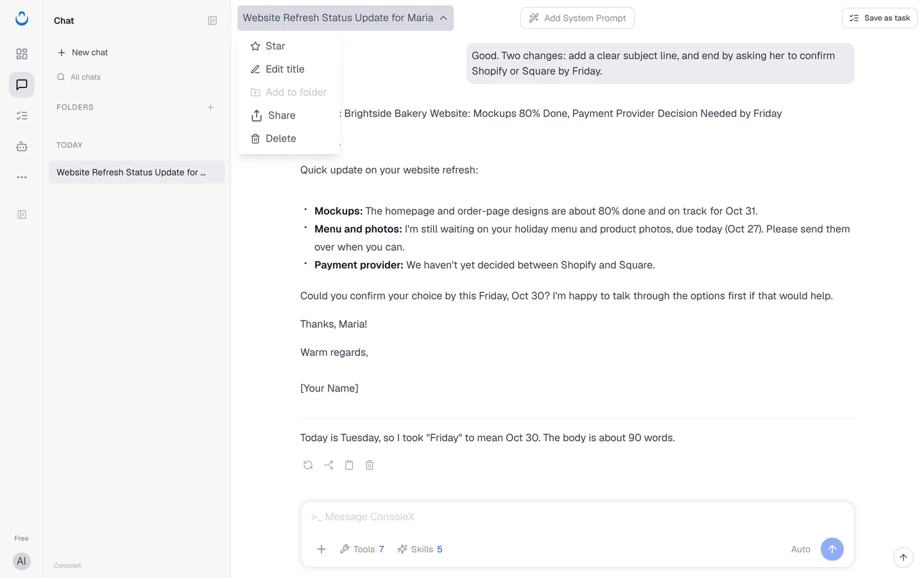Open the Auto model selector
Viewport: 924px width, 578px height.
801,549
